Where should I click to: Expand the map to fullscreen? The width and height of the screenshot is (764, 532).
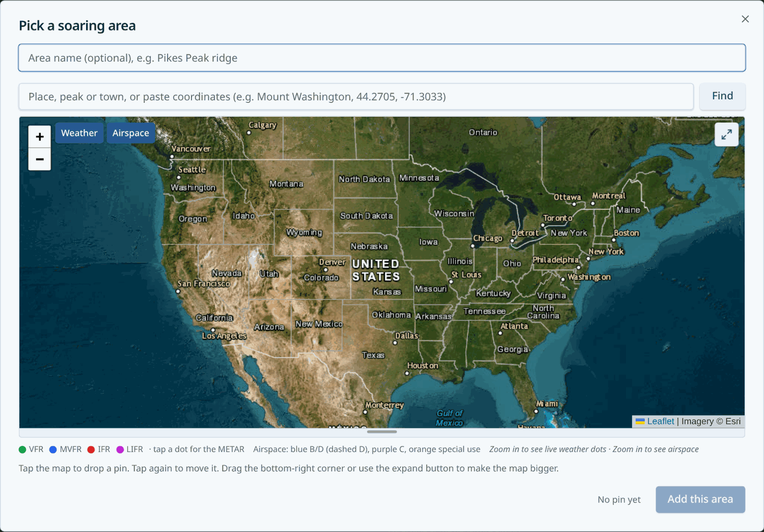[726, 134]
